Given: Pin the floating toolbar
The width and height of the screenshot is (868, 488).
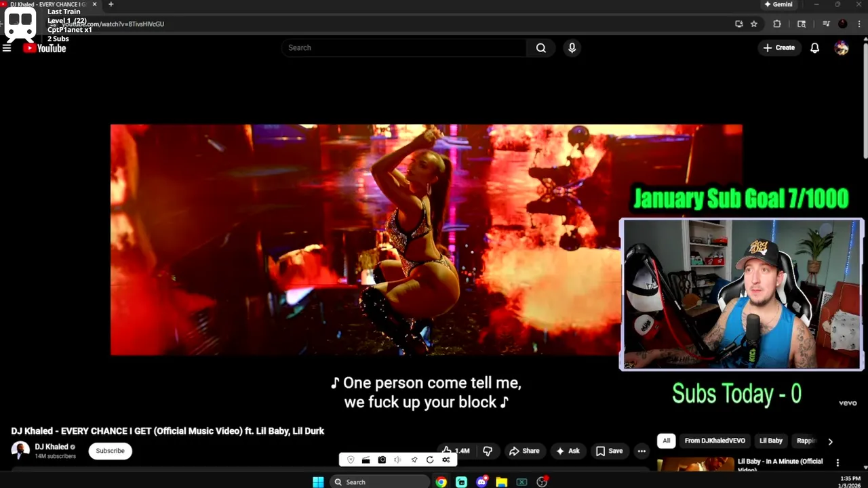Looking at the screenshot, I should (x=414, y=460).
